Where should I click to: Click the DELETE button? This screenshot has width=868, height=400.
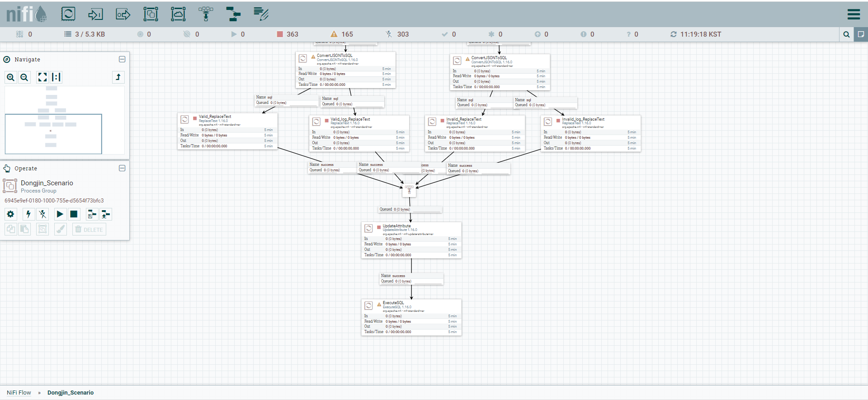point(89,229)
